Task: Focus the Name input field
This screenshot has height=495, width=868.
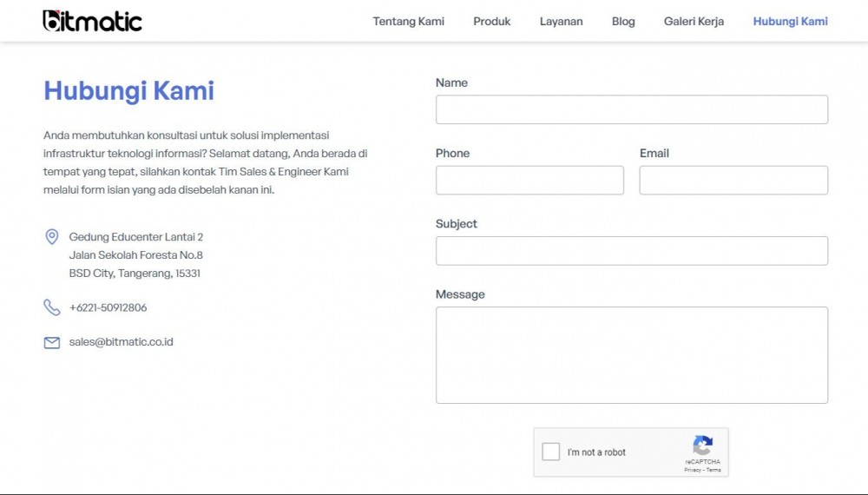Action: click(632, 109)
